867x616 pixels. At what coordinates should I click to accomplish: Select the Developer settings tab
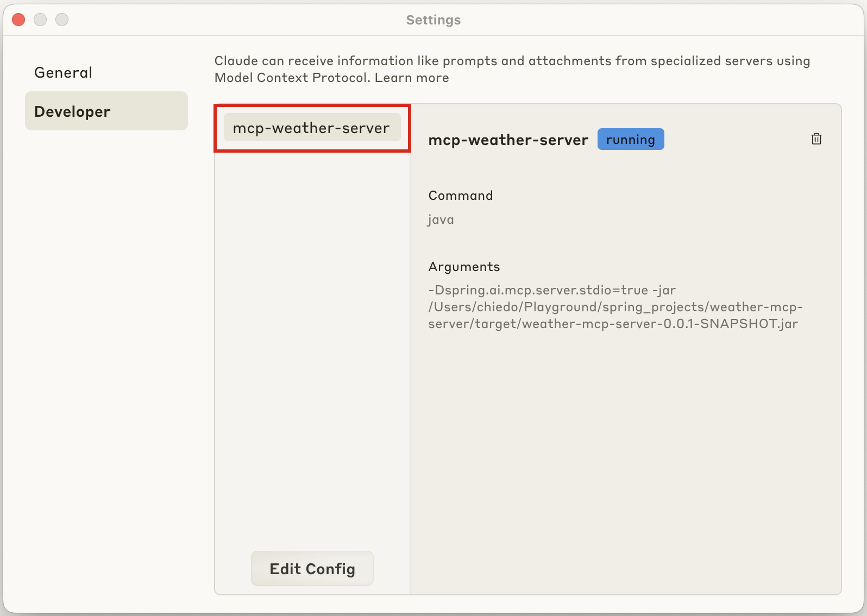tap(106, 111)
